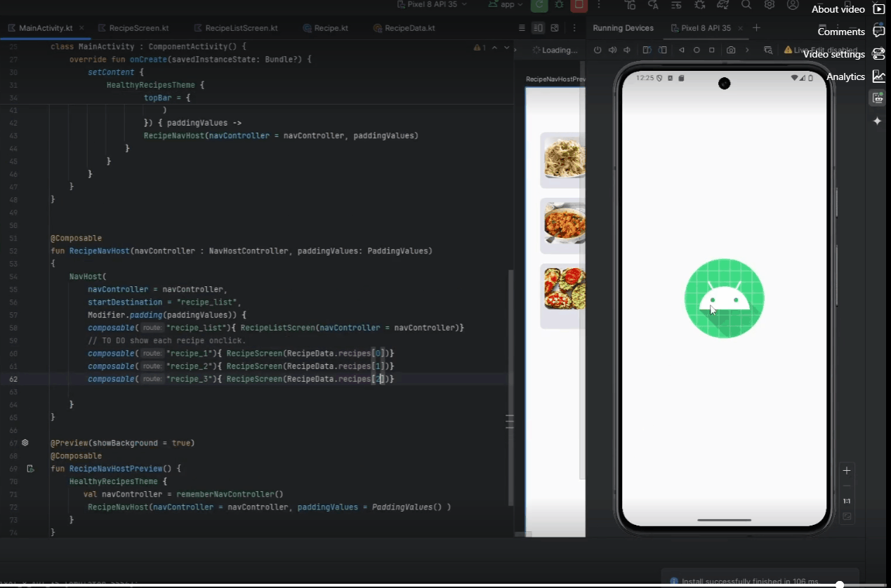Zoom in the emulator view
The image size is (891, 588).
tap(847, 471)
